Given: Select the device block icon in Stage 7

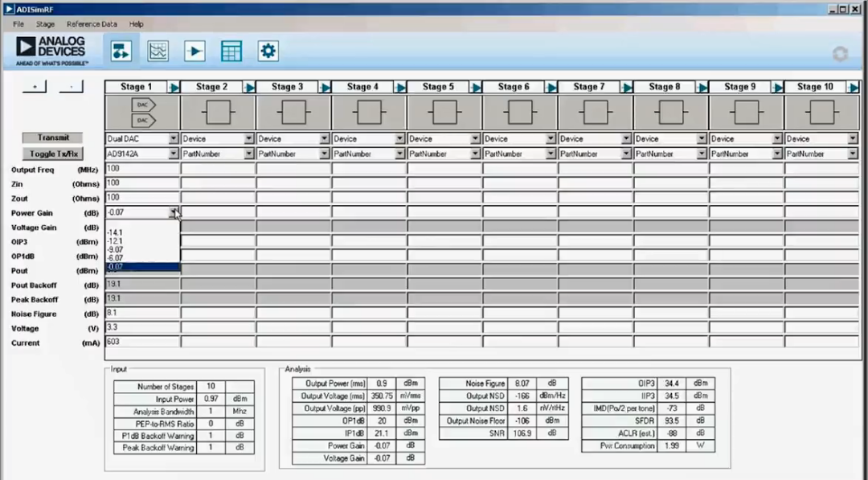Looking at the screenshot, I should [596, 113].
